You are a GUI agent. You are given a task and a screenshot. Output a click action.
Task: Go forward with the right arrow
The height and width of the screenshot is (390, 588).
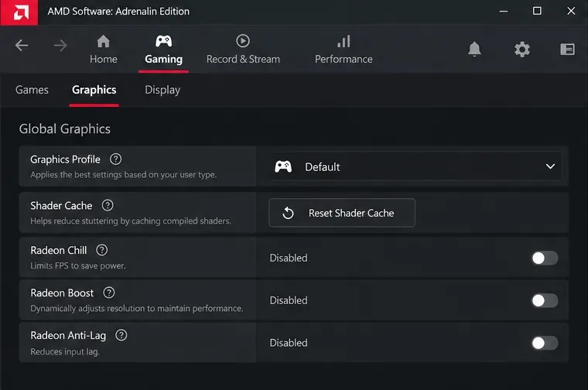60,46
